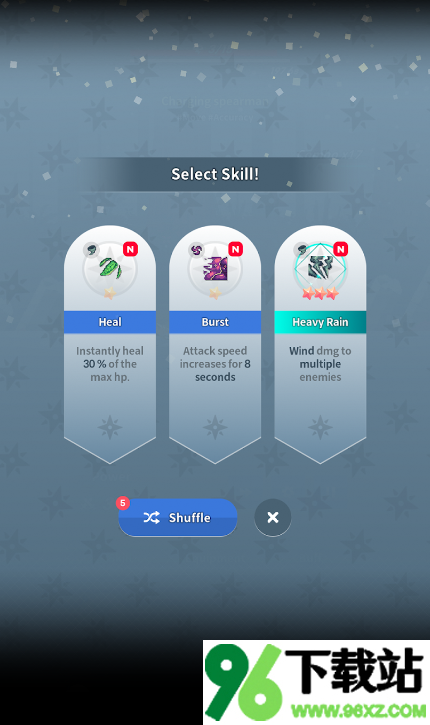The height and width of the screenshot is (725, 430).
Task: Tap the small element icon atop Heavy Rain card
Action: click(x=301, y=250)
